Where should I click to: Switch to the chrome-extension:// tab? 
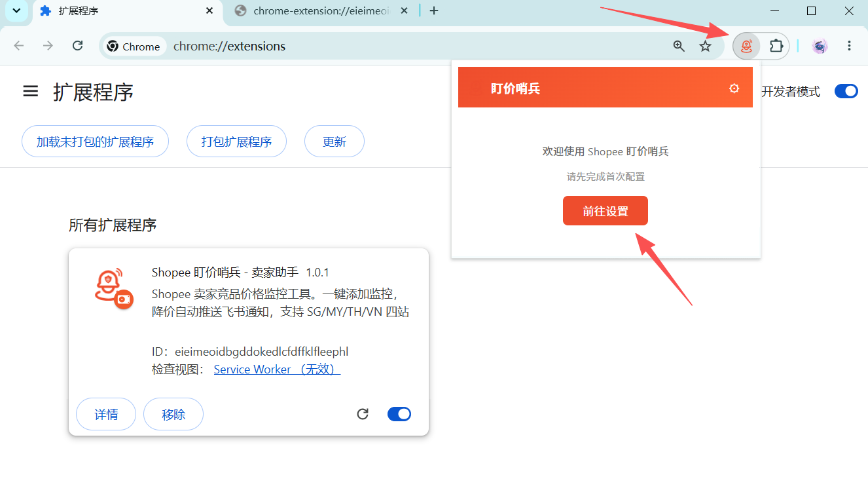tap(321, 10)
